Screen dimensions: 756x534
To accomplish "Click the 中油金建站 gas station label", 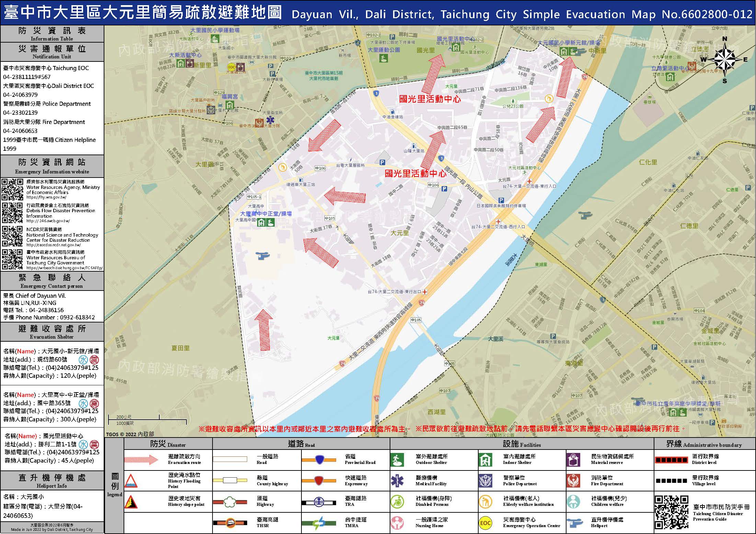I will pyautogui.click(x=392, y=117).
